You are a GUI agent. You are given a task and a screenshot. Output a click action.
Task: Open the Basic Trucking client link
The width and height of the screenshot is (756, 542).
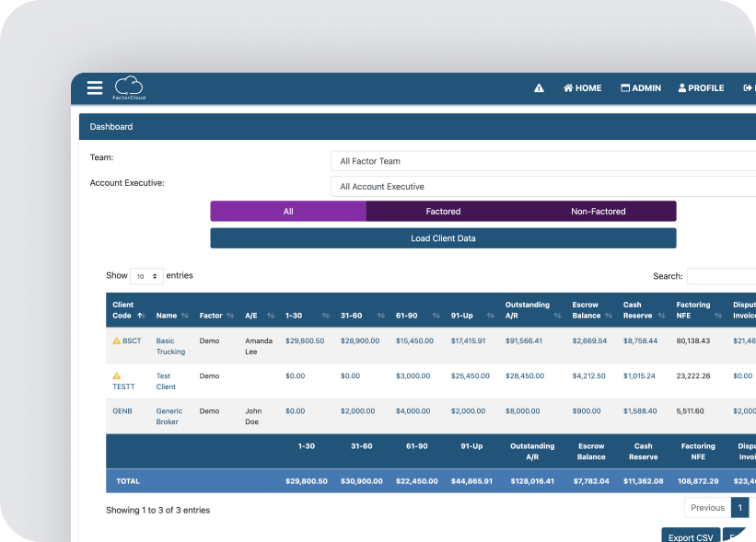pos(170,345)
